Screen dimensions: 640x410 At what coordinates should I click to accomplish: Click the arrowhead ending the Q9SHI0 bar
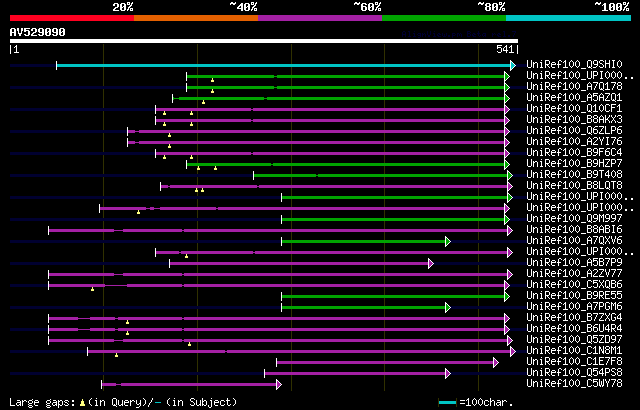point(513,65)
